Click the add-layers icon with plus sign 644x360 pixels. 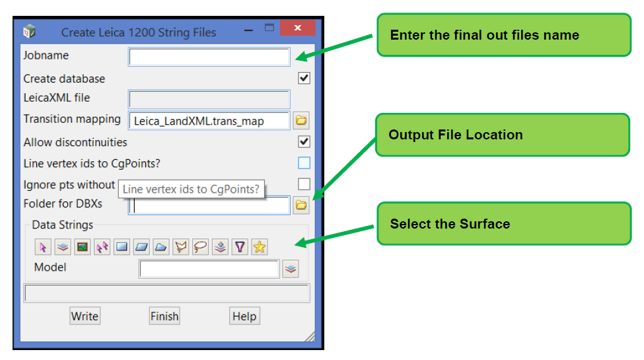[x=220, y=247]
